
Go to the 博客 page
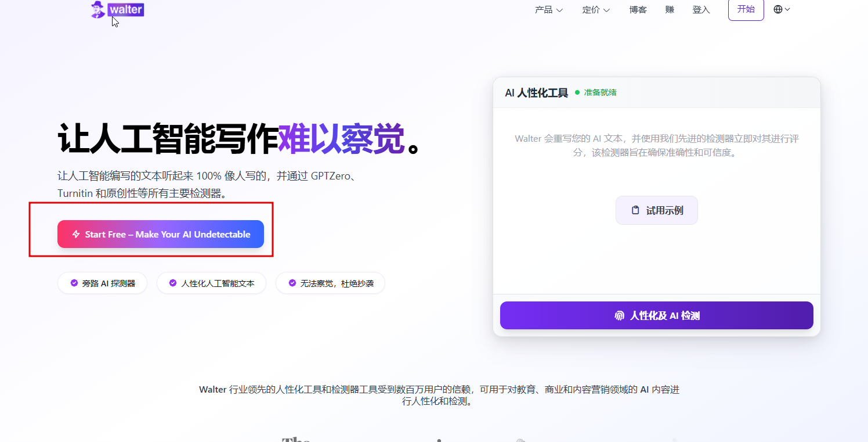[x=638, y=10]
